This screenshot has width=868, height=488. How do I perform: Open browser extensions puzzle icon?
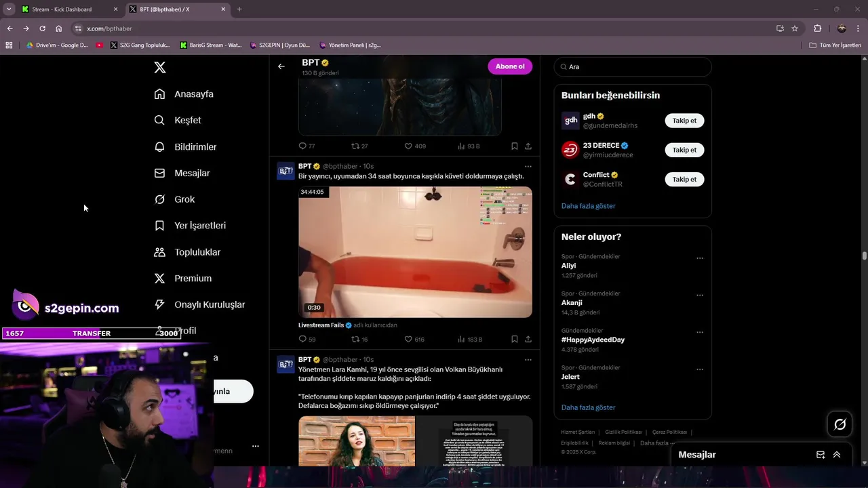click(817, 28)
